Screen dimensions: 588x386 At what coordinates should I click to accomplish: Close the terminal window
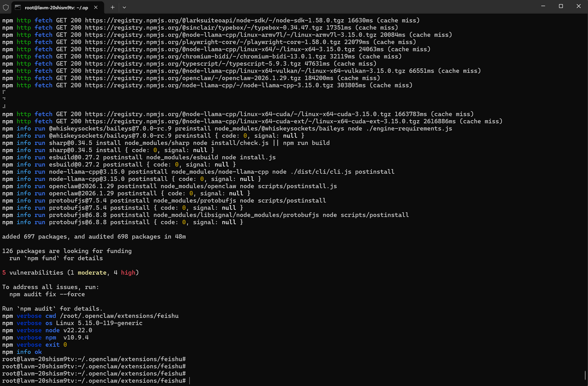click(578, 6)
